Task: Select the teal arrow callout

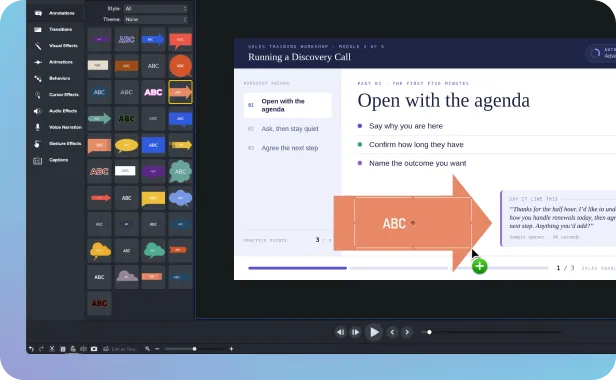Action: tap(99, 119)
